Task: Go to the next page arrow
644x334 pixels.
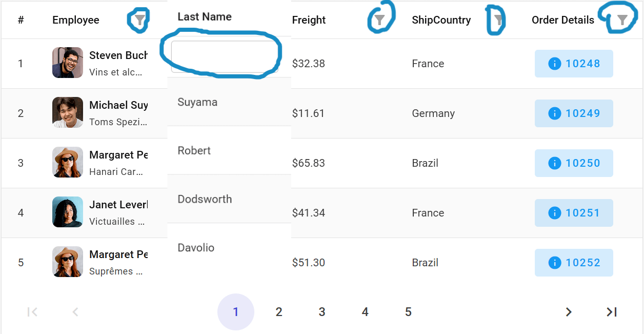Action: [568, 312]
